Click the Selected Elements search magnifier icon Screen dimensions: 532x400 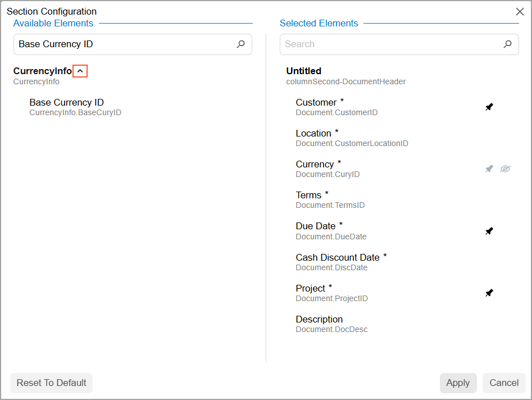click(507, 44)
